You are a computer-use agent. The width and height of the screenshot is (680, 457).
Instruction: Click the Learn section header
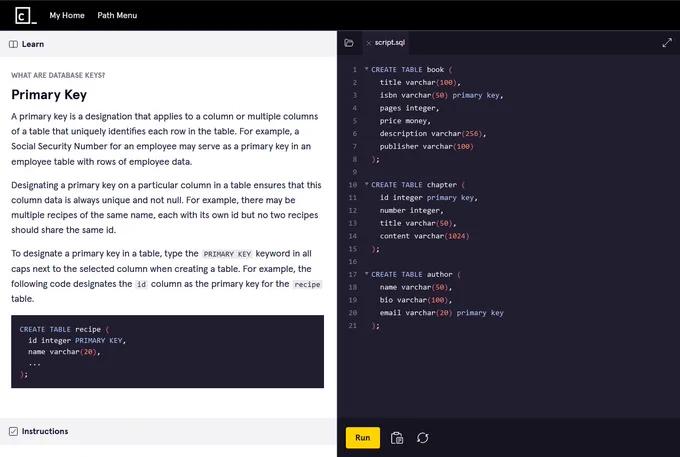coord(168,44)
